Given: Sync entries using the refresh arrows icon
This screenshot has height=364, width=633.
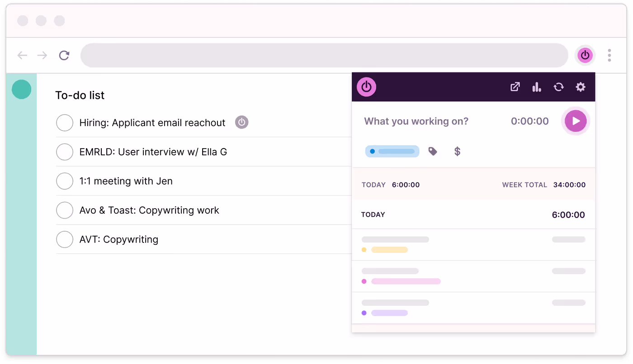Looking at the screenshot, I should [x=559, y=87].
